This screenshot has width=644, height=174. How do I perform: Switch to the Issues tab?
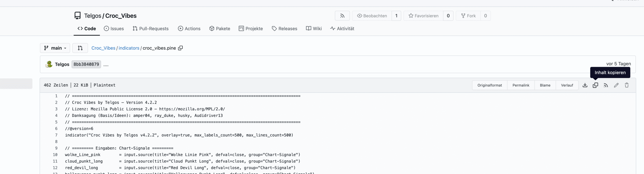tap(114, 29)
